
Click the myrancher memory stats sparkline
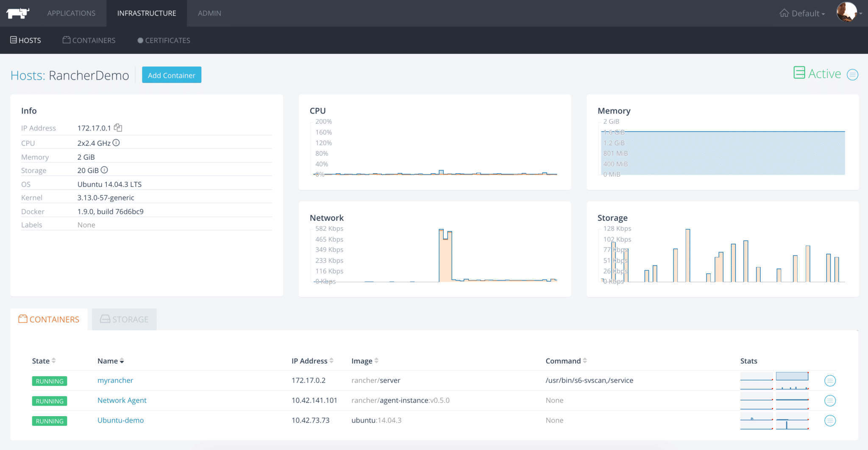click(792, 381)
